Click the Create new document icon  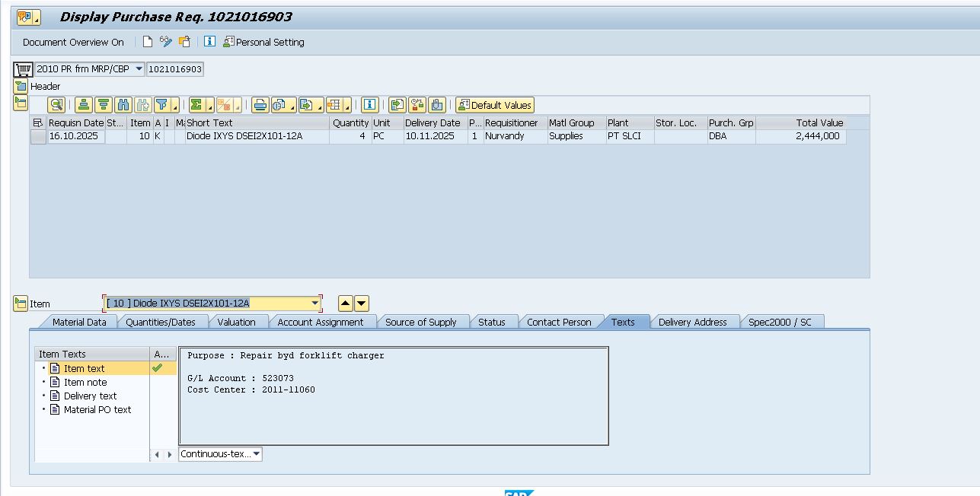(148, 42)
